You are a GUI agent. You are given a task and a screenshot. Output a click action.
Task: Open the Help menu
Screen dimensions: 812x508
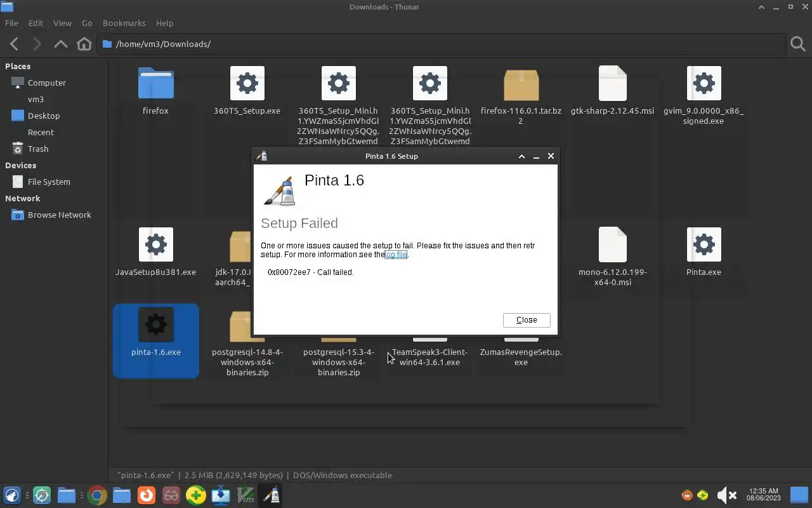click(164, 23)
